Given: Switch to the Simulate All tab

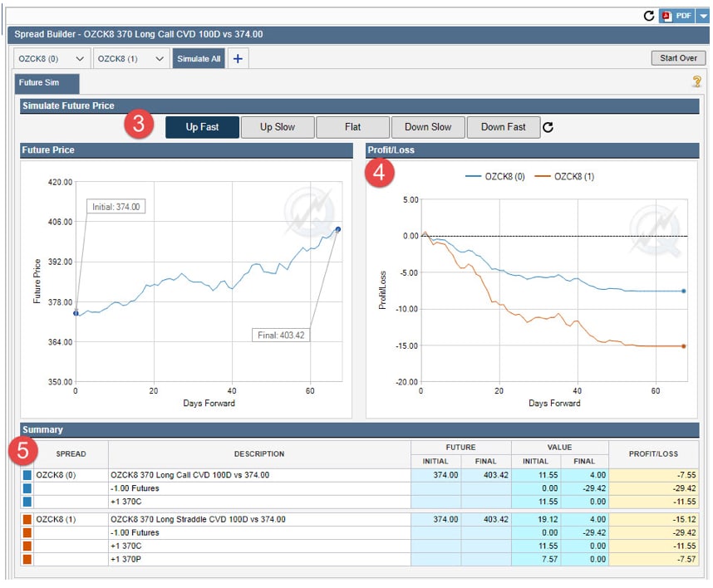Looking at the screenshot, I should pos(199,58).
